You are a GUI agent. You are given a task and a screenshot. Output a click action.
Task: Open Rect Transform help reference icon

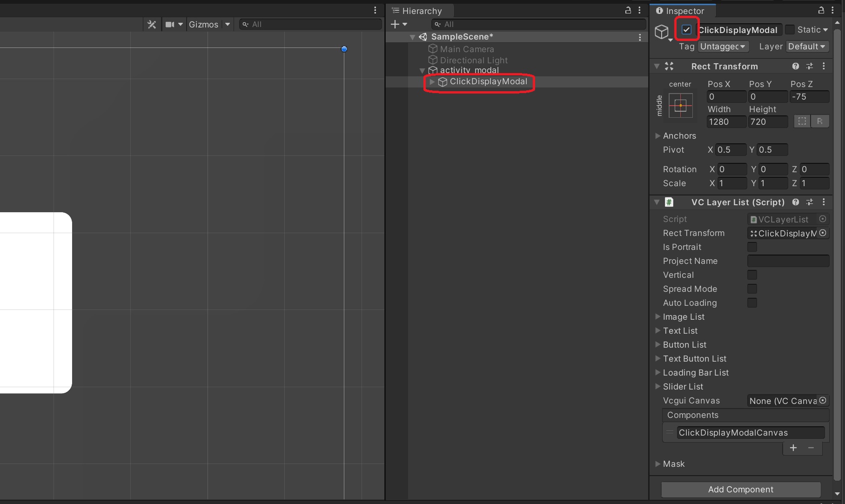click(x=796, y=67)
